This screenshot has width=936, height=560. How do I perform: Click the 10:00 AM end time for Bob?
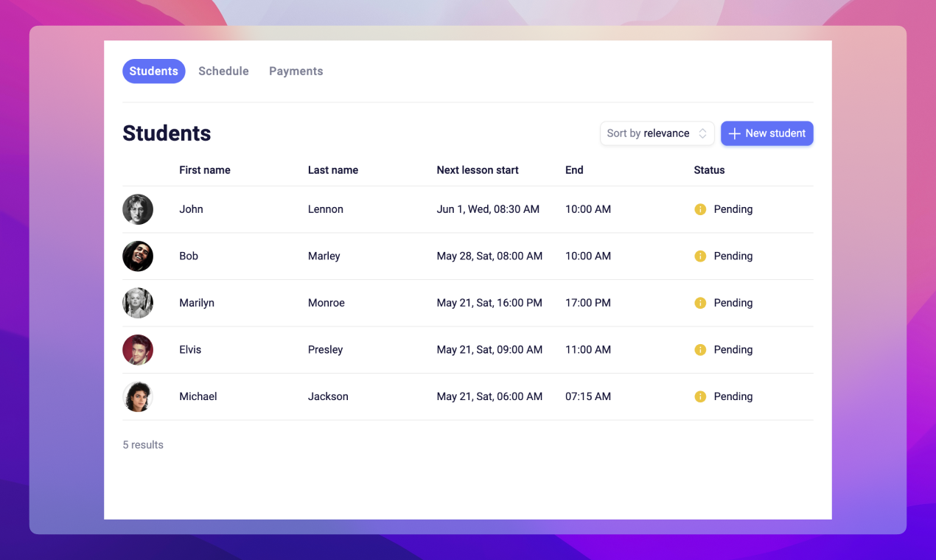point(588,256)
